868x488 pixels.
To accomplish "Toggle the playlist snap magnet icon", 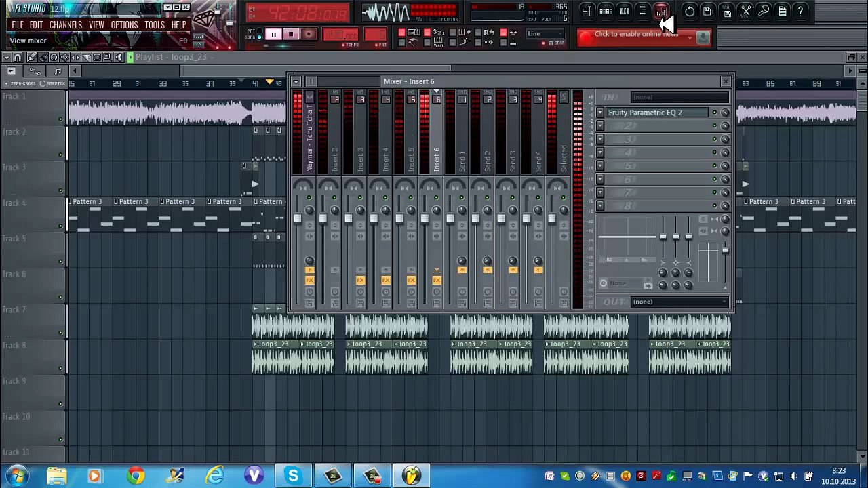I will tap(18, 58).
